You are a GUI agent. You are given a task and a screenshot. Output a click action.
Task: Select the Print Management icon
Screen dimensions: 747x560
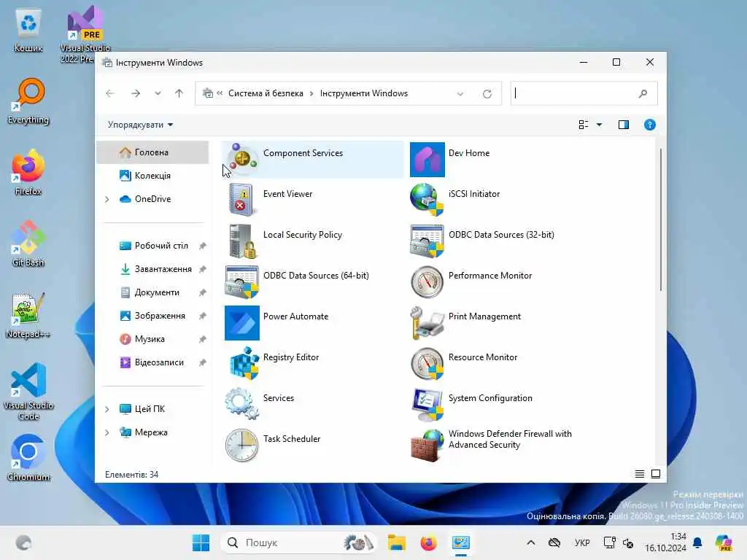427,323
